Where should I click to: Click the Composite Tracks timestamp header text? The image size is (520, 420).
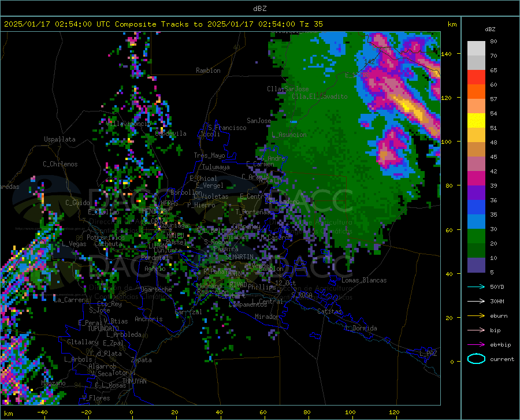point(163,24)
